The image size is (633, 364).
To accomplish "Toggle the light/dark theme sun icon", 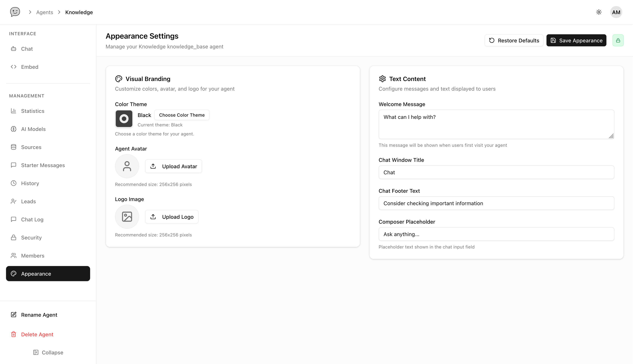I will [599, 12].
